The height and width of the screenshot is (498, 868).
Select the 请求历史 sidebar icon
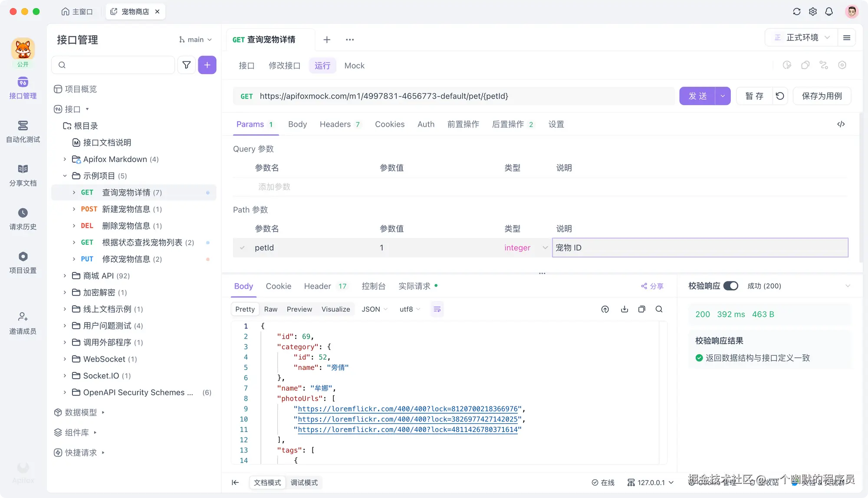point(23,217)
